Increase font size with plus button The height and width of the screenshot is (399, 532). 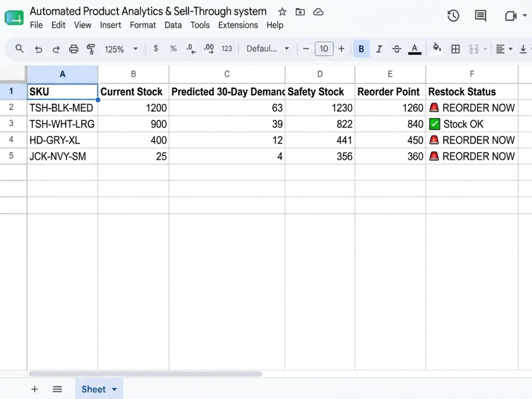pos(342,49)
